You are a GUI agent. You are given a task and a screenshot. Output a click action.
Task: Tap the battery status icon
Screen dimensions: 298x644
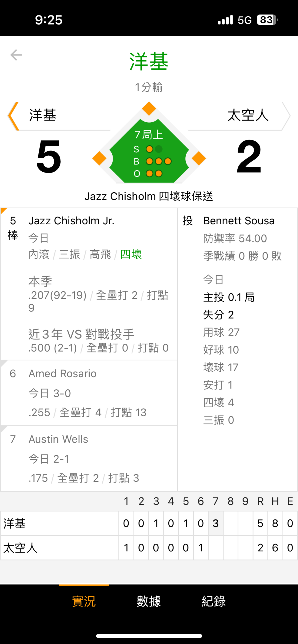click(x=267, y=20)
